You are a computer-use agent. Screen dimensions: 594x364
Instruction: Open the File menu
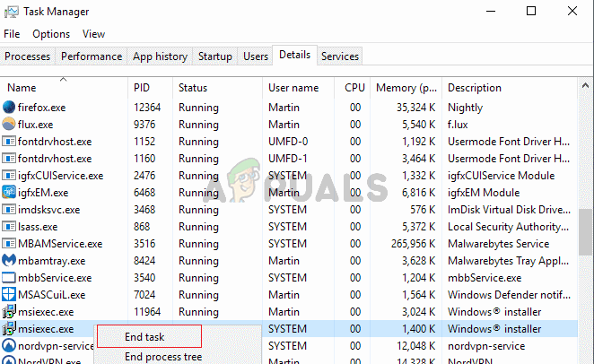[x=12, y=34]
